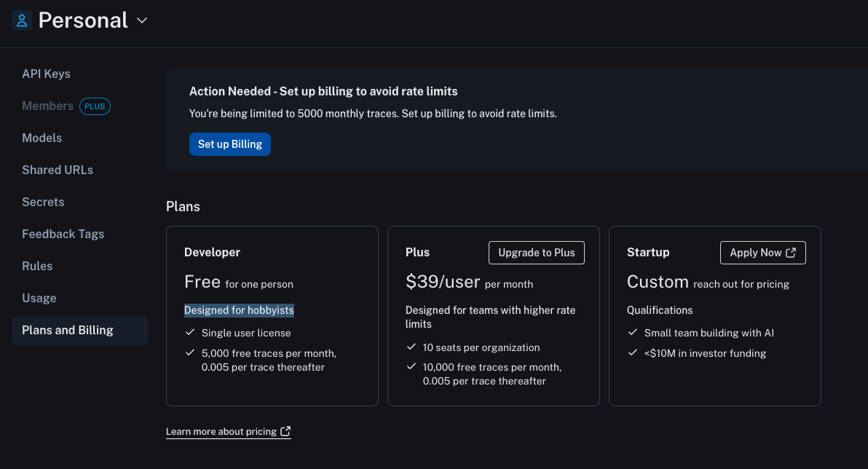Select Rules from the sidebar
This screenshot has height=469, width=868.
(x=37, y=266)
